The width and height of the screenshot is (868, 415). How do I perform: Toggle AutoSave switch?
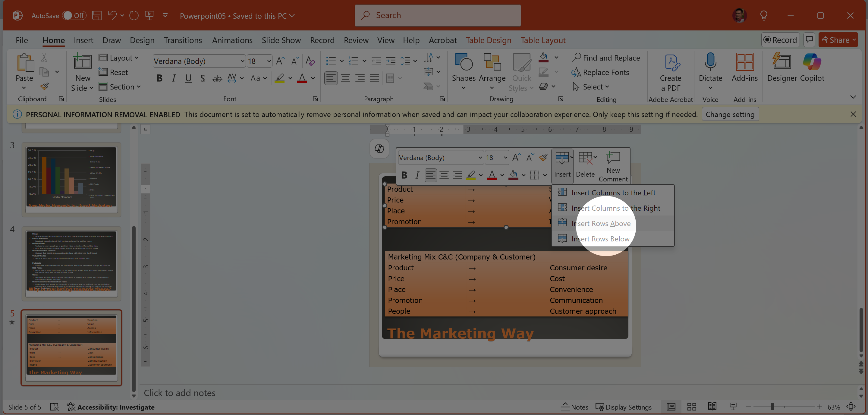point(74,15)
